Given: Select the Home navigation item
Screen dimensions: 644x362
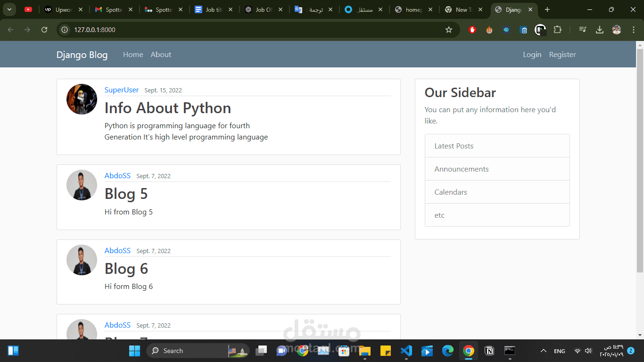Looking at the screenshot, I should [133, 54].
